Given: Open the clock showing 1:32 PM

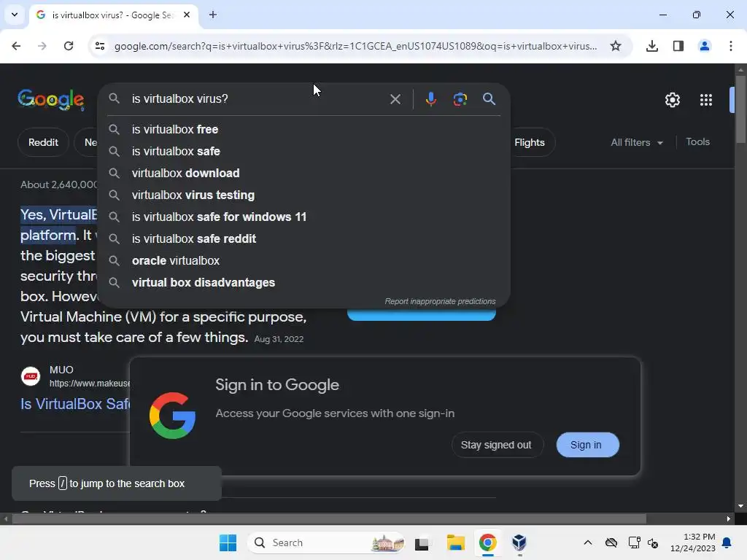Looking at the screenshot, I should 693,542.
